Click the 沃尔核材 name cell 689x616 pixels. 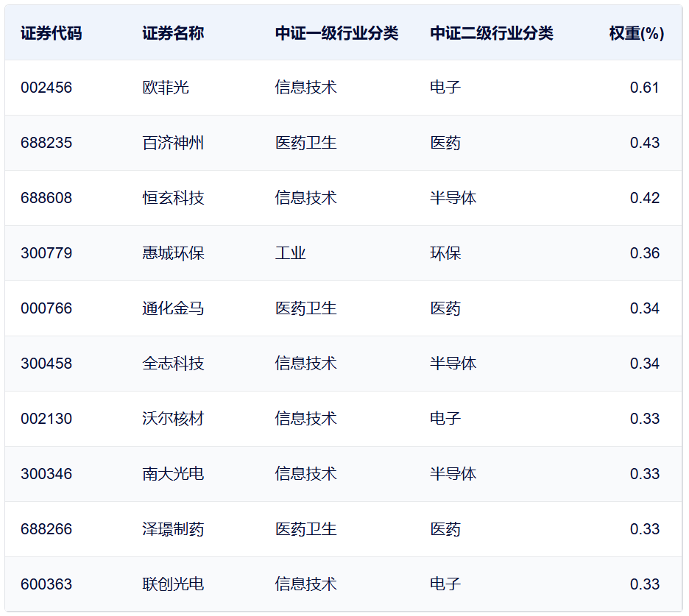point(173,419)
